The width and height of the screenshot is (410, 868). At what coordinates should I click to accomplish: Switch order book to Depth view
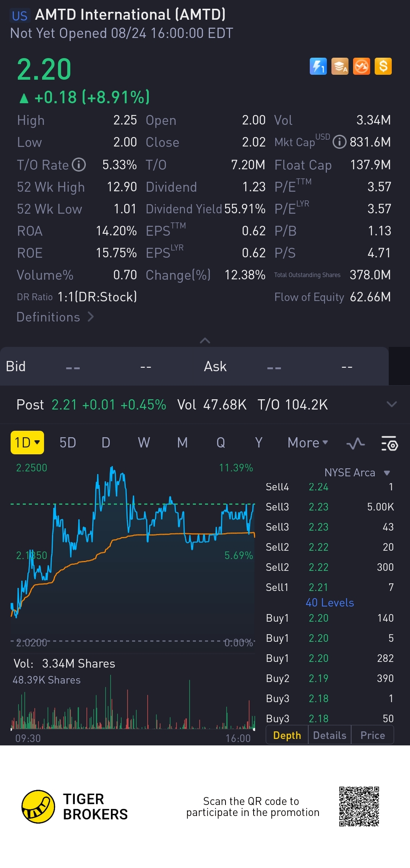point(287,735)
